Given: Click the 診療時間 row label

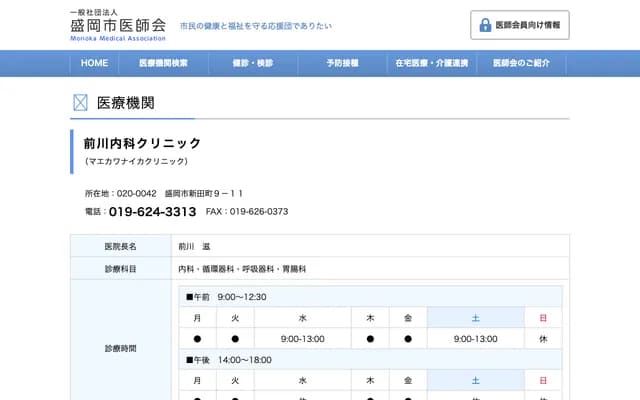Looking at the screenshot, I should [120, 349].
